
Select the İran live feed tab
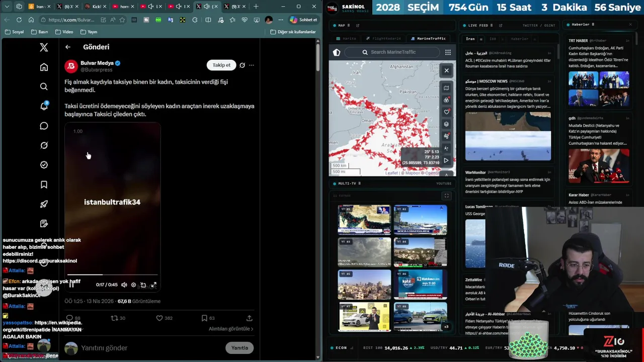click(470, 39)
